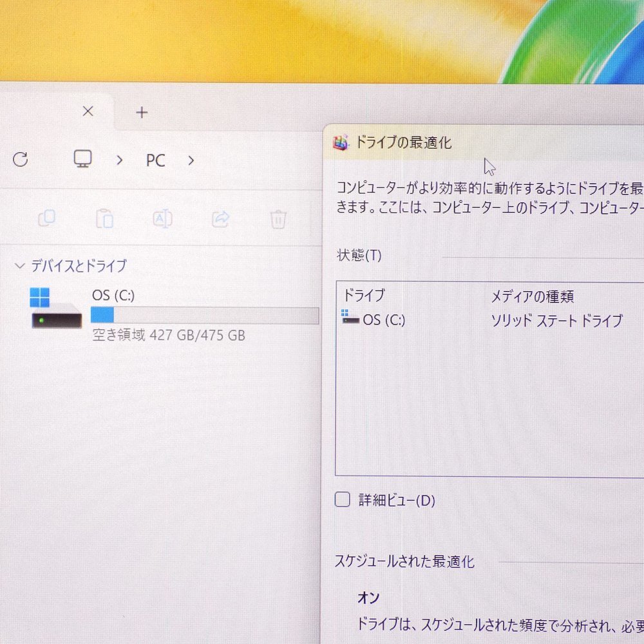Click the オン status text

pyautogui.click(x=368, y=598)
